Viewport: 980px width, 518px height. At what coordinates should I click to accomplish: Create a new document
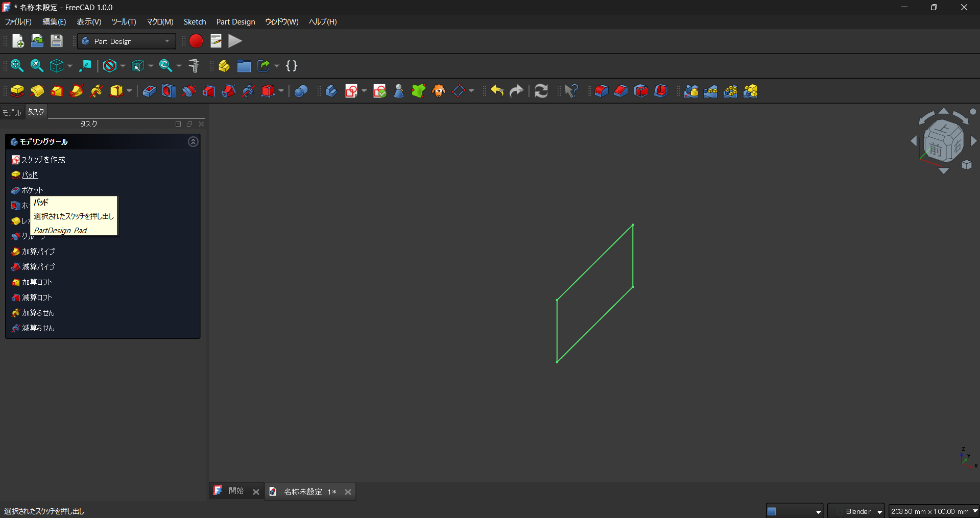click(x=18, y=41)
